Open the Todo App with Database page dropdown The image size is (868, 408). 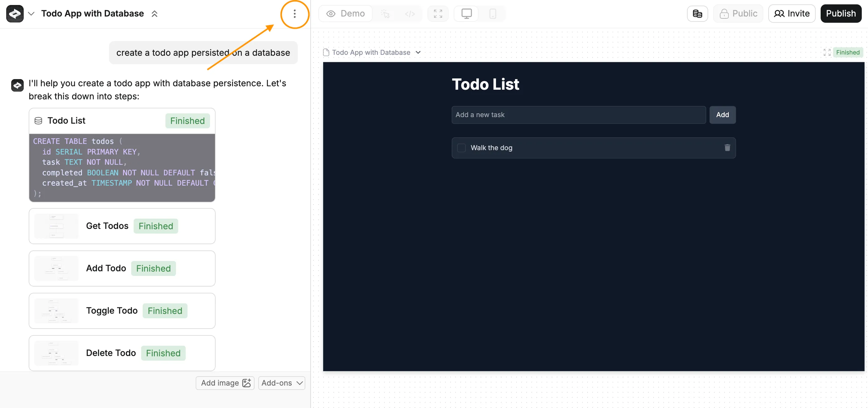(418, 52)
